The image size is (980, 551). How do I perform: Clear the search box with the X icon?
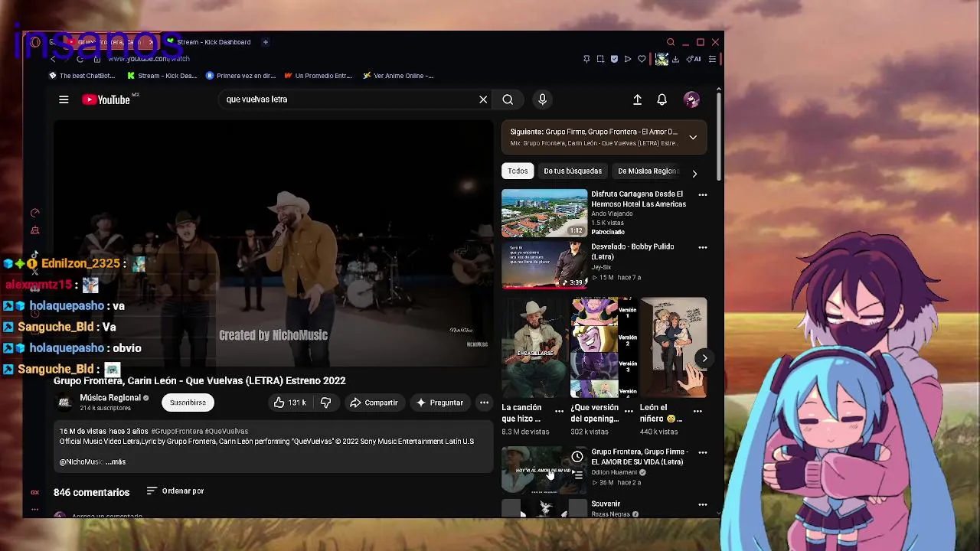click(483, 99)
